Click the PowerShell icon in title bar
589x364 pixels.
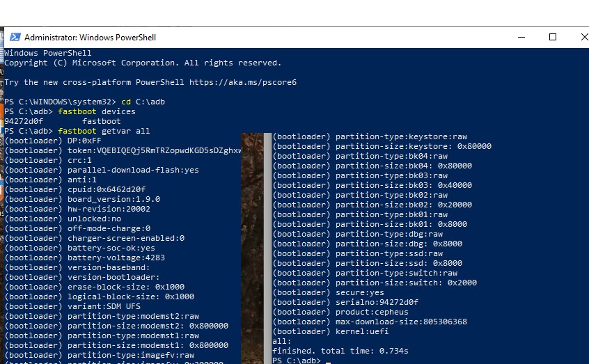15,37
